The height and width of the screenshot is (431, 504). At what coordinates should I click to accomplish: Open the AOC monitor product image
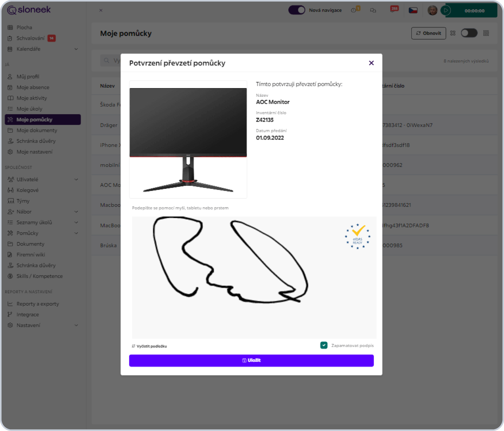coord(188,139)
